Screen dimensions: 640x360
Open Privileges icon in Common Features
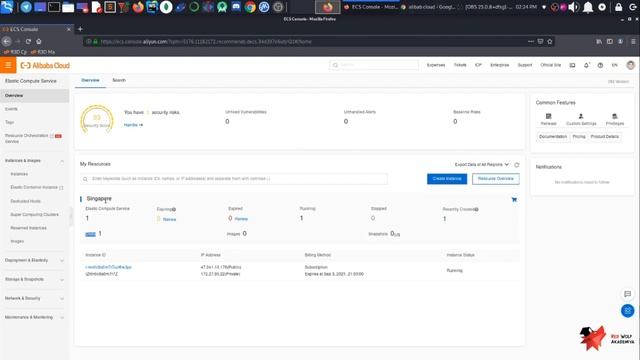[x=615, y=116]
